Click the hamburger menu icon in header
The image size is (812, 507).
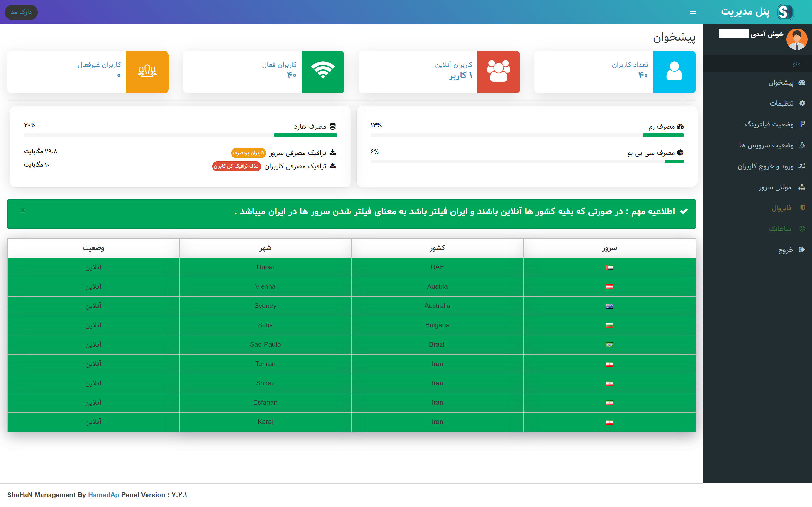(x=692, y=12)
